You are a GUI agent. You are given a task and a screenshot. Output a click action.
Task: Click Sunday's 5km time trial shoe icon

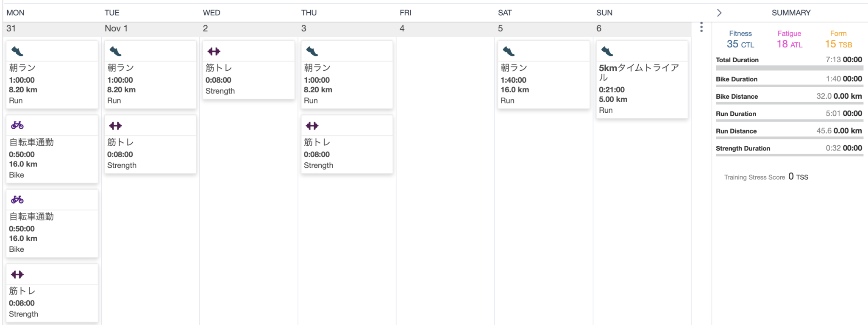(607, 52)
